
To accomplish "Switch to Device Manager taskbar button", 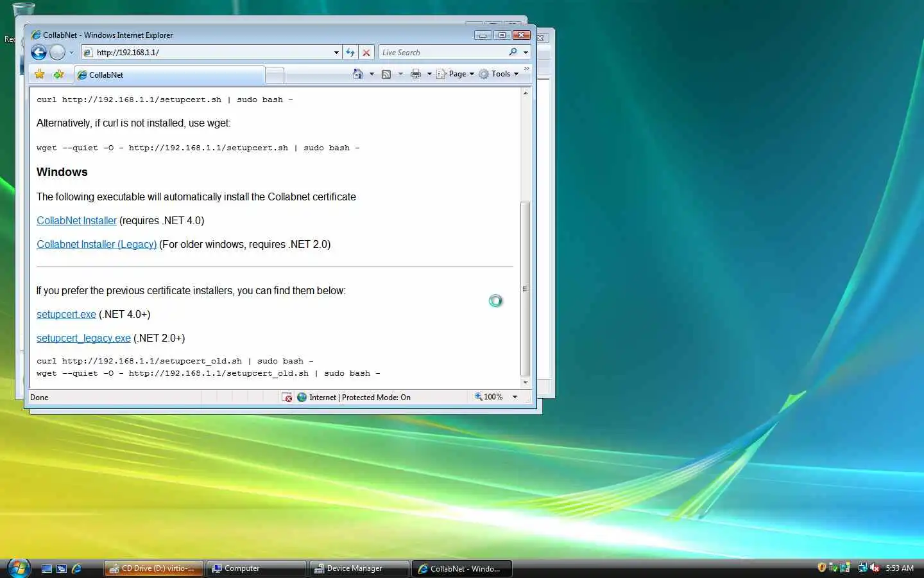I will point(359,568).
